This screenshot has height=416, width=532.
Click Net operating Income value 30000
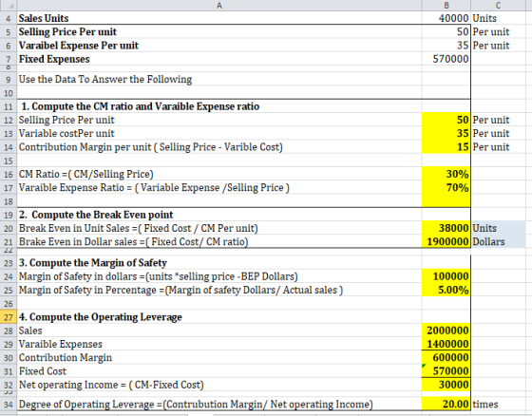(x=446, y=385)
